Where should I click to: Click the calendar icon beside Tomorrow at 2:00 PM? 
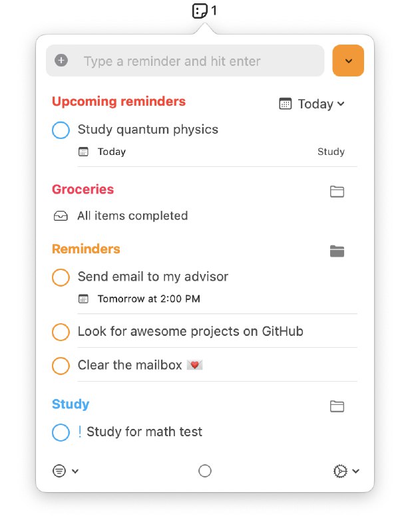coord(83,299)
